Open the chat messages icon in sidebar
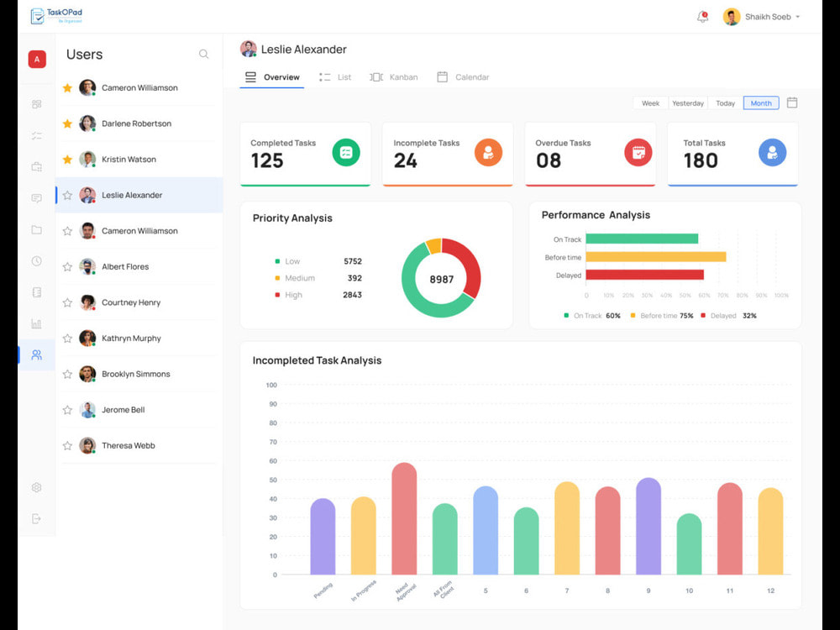The image size is (840, 630). (x=36, y=198)
